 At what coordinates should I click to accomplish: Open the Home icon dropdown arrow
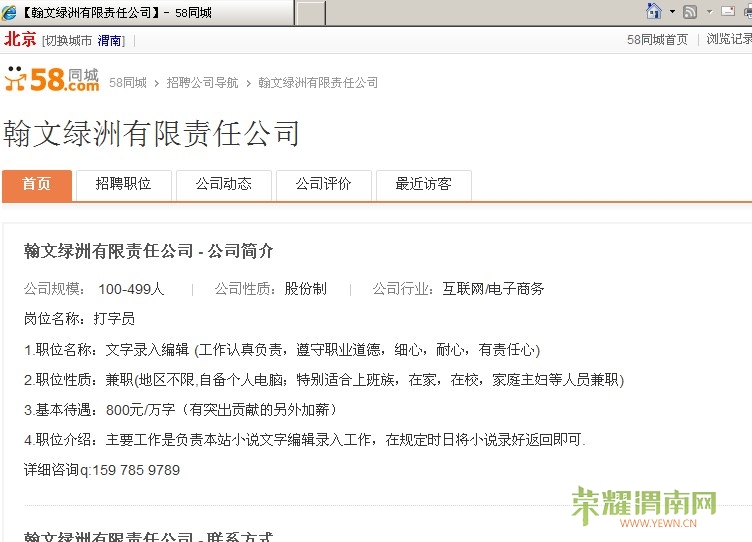(672, 12)
